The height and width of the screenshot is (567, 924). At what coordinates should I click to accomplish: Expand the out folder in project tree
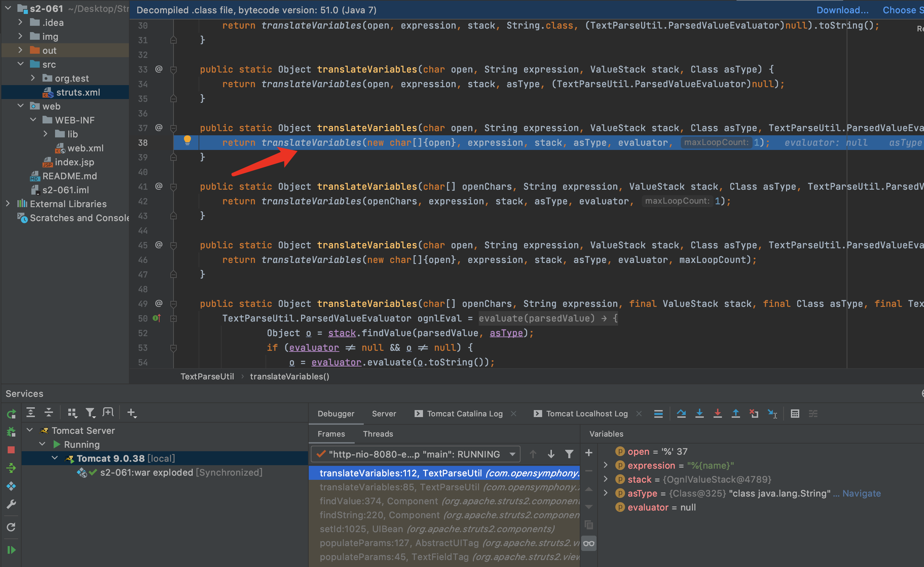pyautogui.click(x=20, y=50)
